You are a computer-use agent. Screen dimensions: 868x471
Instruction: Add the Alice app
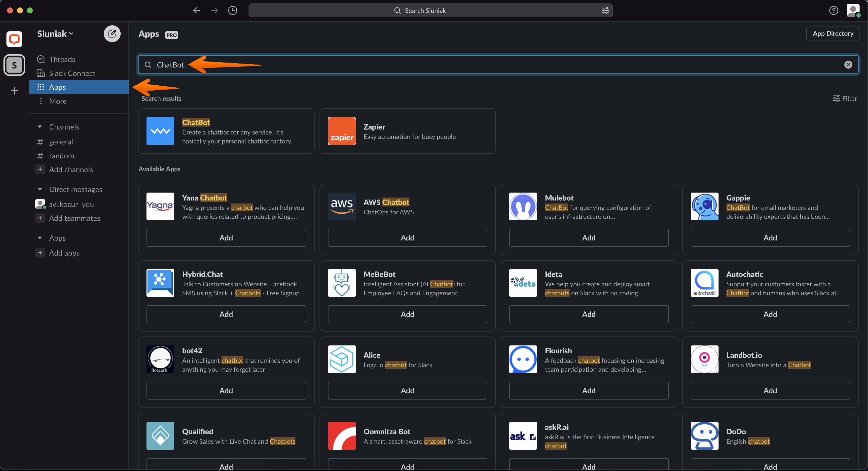(407, 391)
